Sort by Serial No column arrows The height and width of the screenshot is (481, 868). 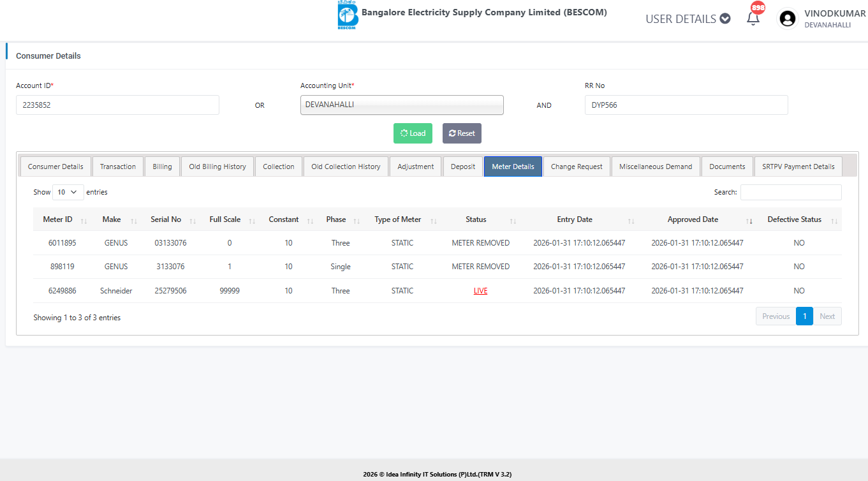pyautogui.click(x=193, y=220)
